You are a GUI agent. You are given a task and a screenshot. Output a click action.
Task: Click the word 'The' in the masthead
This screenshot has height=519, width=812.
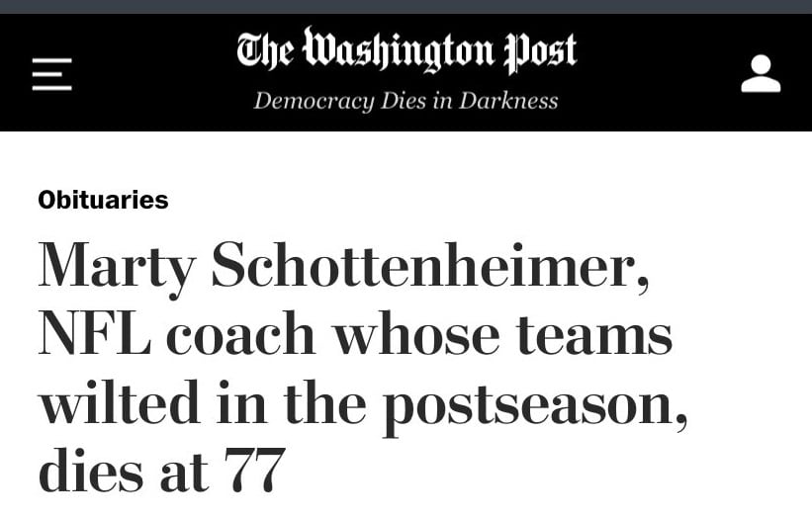(x=265, y=50)
